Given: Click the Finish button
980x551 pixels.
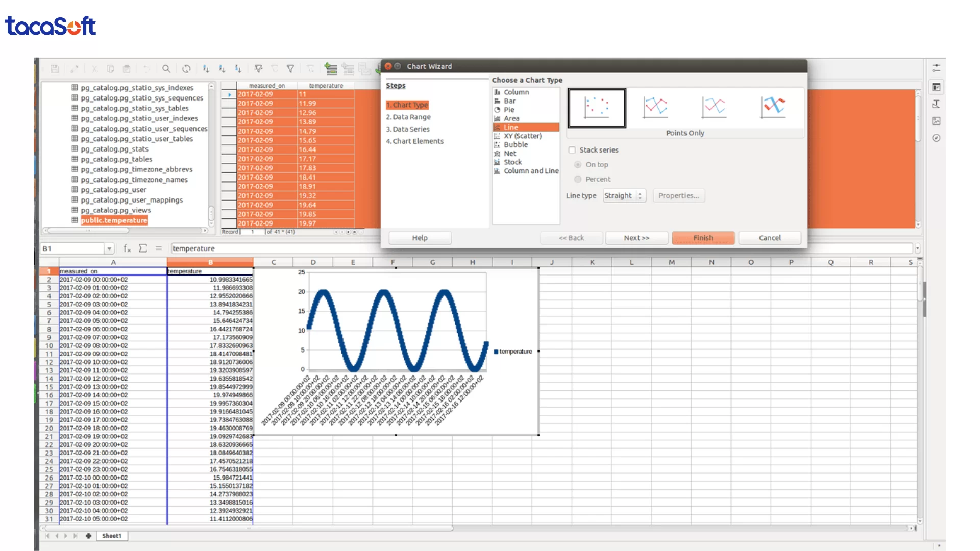Looking at the screenshot, I should click(703, 238).
